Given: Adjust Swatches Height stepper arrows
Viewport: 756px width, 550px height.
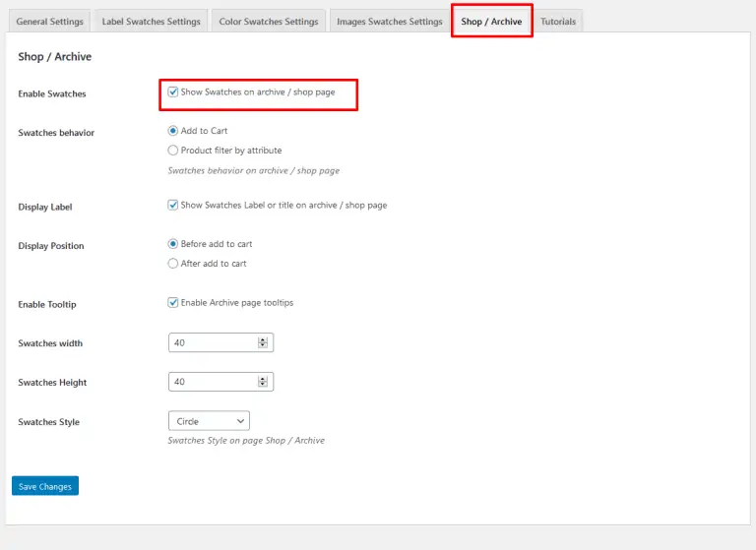Looking at the screenshot, I should click(x=263, y=382).
